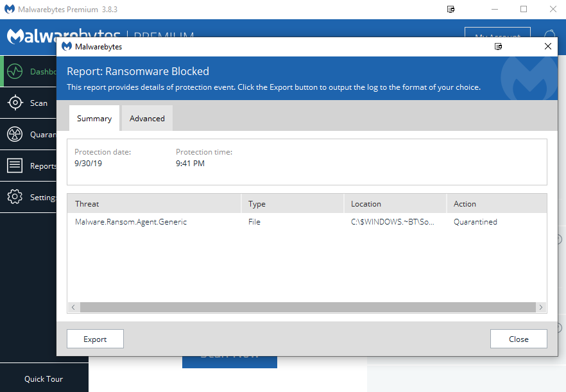Image resolution: width=566 pixels, height=392 pixels.
Task: Select the Malware.Ransom.Agent.Generic threat entry
Action: coord(131,221)
